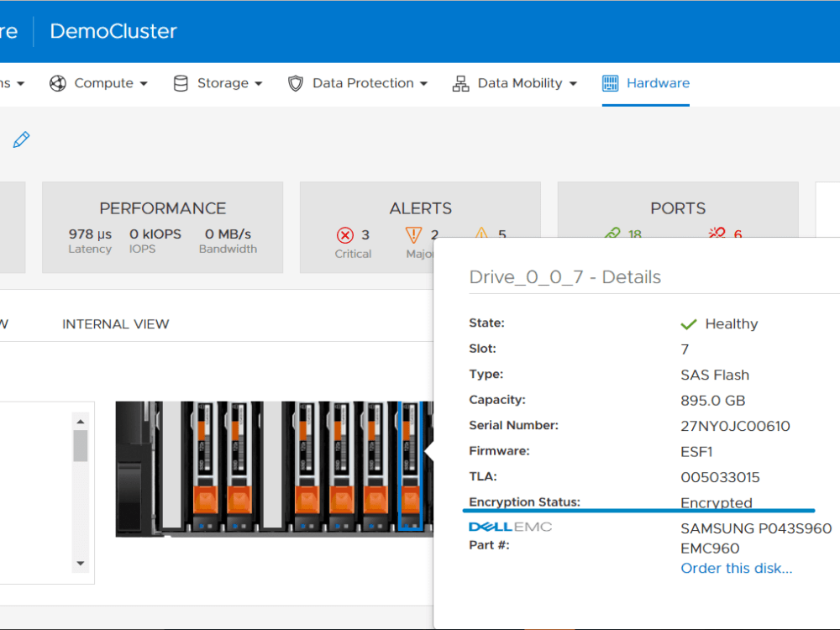Click the Compute globe icon
This screenshot has height=630, width=840.
[x=58, y=83]
